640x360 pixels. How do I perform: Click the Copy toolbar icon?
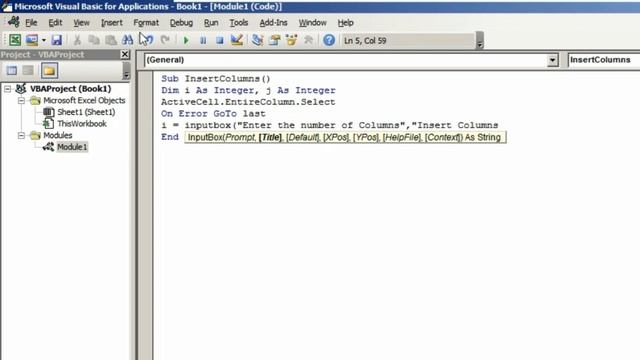point(93,40)
